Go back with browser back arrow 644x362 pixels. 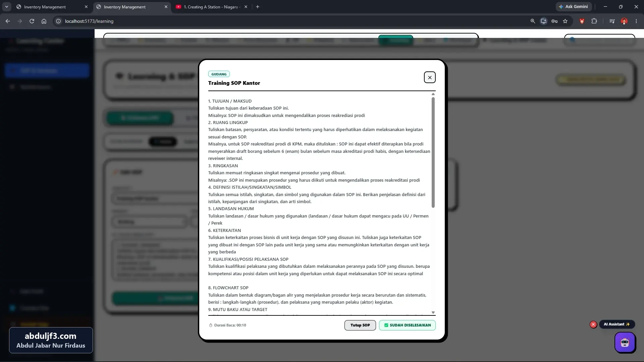pyautogui.click(x=8, y=21)
